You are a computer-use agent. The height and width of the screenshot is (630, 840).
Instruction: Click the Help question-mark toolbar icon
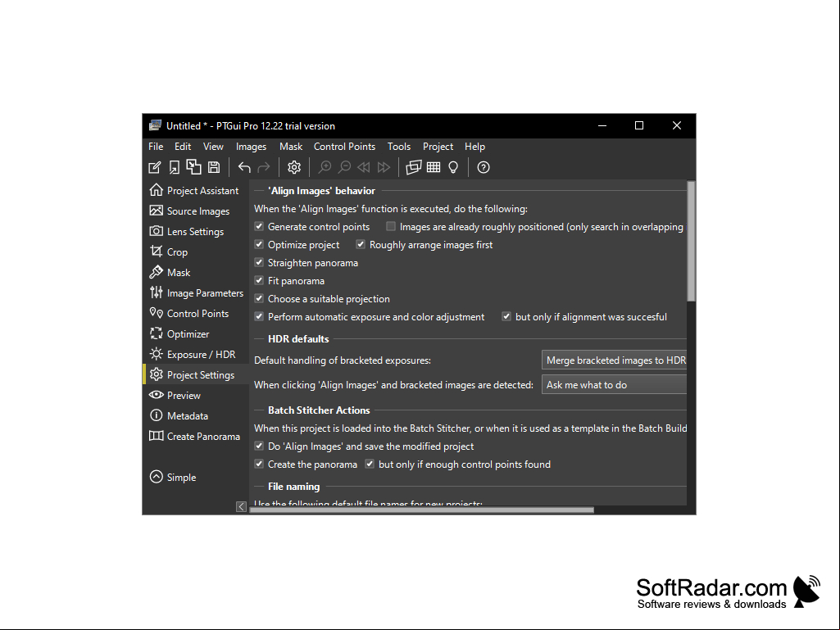[x=484, y=168]
